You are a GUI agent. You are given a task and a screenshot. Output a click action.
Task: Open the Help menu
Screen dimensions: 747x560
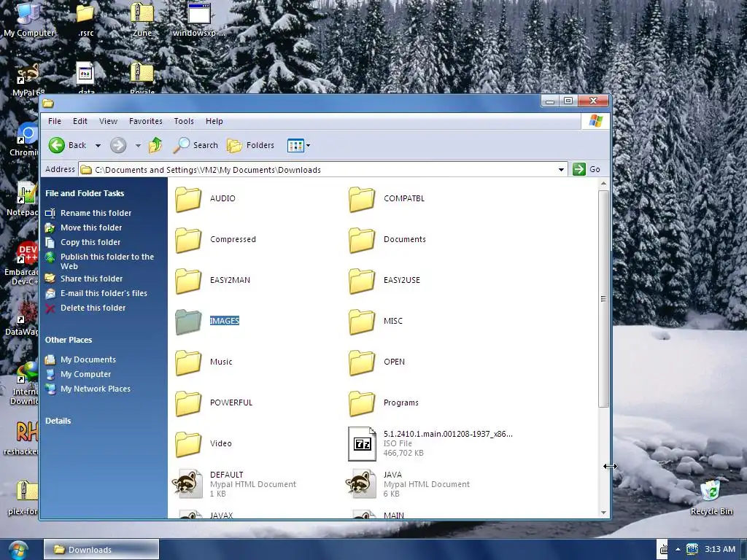pyautogui.click(x=214, y=121)
